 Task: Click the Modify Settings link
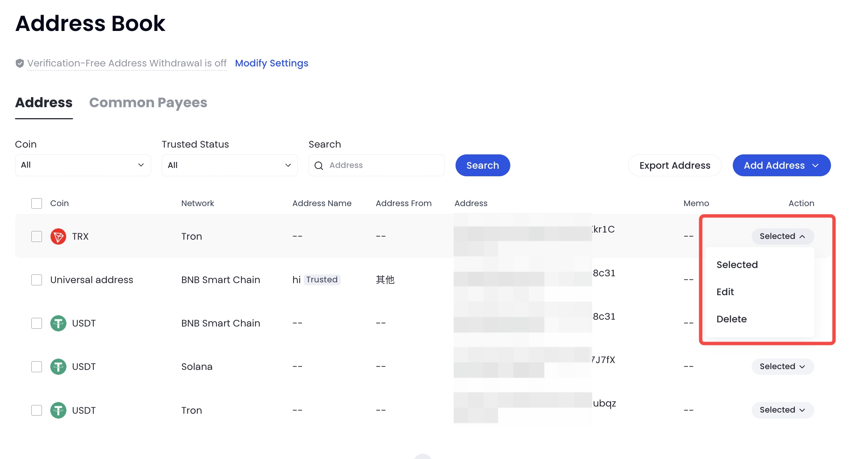pyautogui.click(x=272, y=63)
